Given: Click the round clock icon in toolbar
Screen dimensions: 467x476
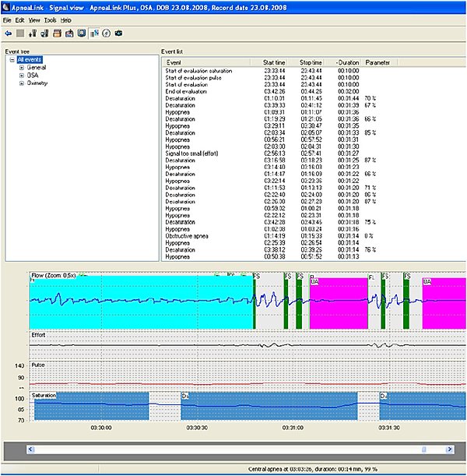Looking at the screenshot, I should tap(106, 33).
